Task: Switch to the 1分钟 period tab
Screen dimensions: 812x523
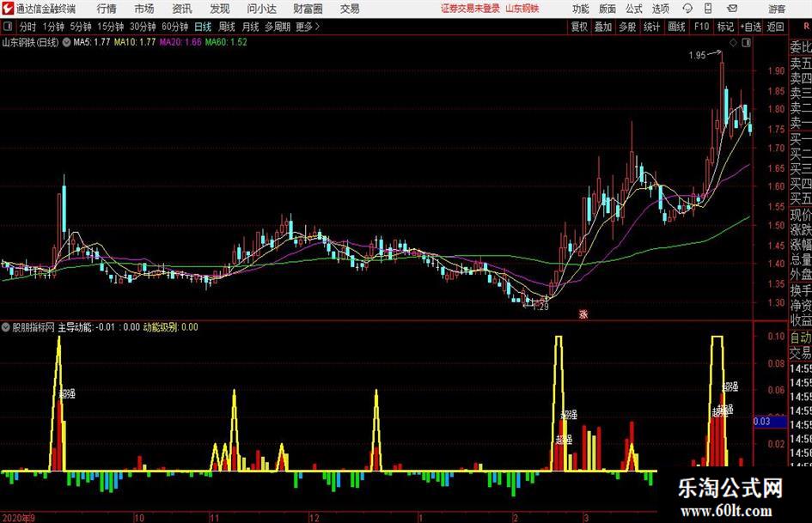Action: tap(53, 27)
